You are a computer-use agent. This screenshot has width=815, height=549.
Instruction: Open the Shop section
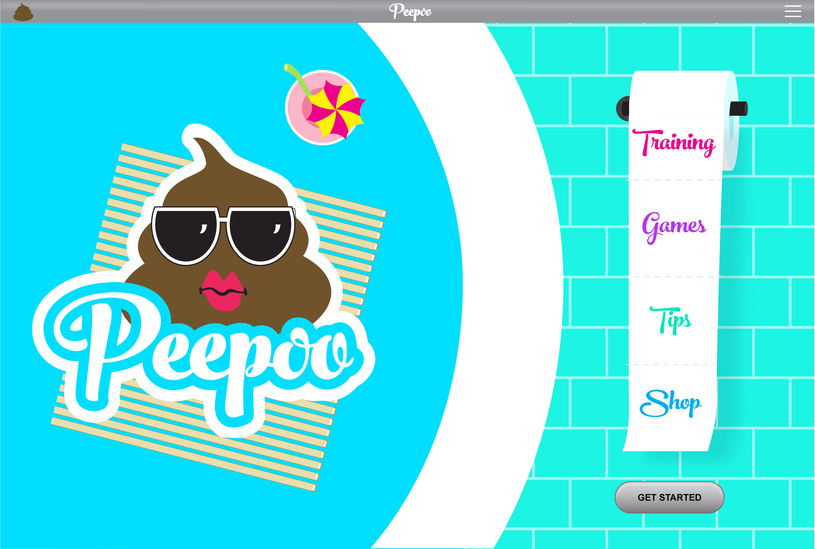671,403
